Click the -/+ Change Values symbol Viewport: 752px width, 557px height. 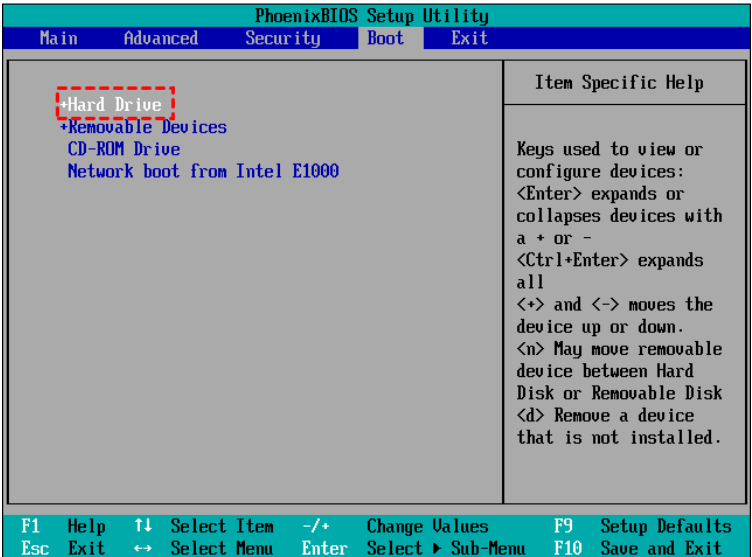[x=316, y=526]
